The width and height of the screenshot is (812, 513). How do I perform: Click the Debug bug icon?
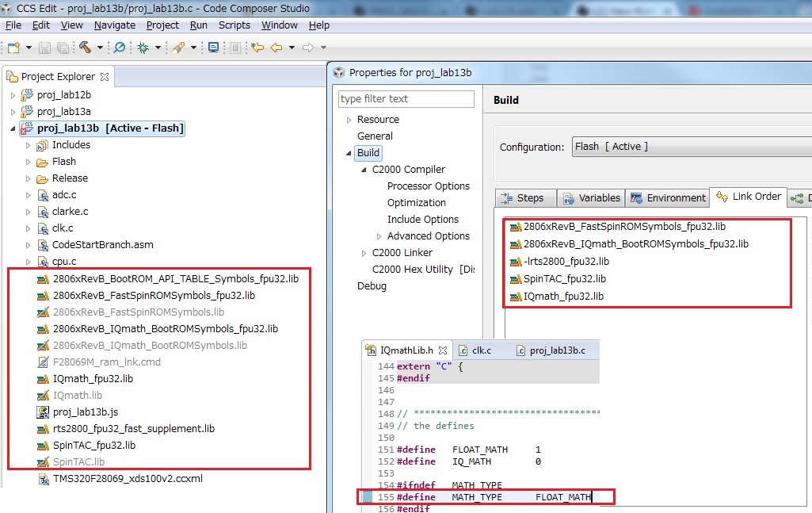click(x=143, y=48)
